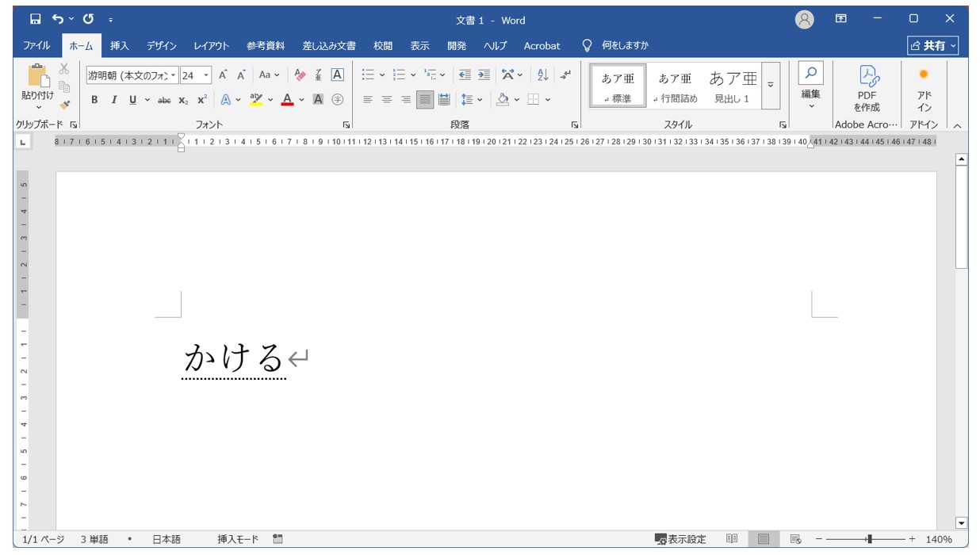Viewport: 980px width, 555px height.
Task: Save the document with the floppy disk icon
Action: coord(36,19)
